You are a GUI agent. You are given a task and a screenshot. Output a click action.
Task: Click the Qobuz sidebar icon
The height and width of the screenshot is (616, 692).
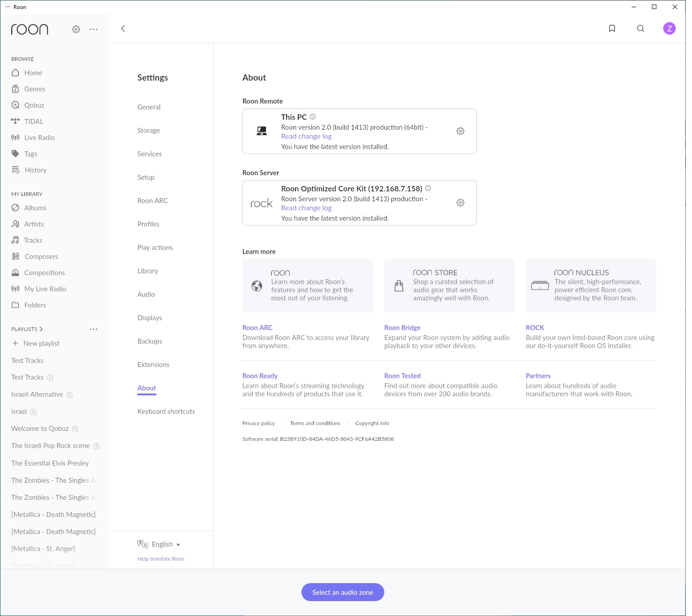click(x=15, y=105)
